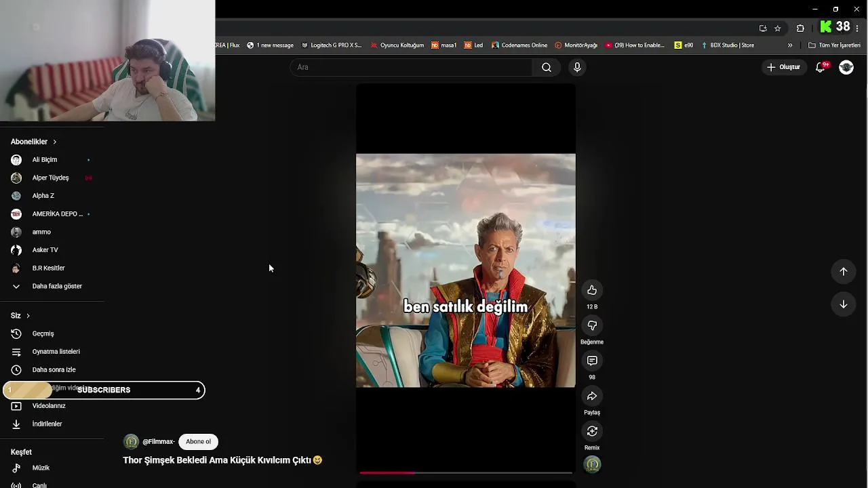Open the Led bookmark
The height and width of the screenshot is (488, 868).
point(473,45)
